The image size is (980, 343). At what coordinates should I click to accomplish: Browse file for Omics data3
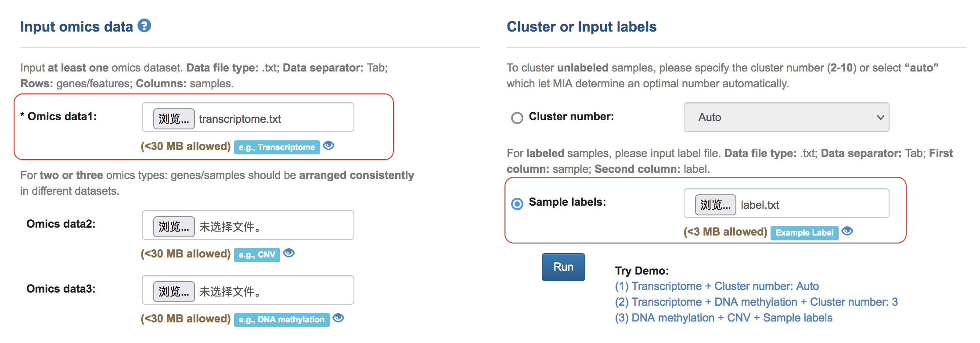point(173,291)
